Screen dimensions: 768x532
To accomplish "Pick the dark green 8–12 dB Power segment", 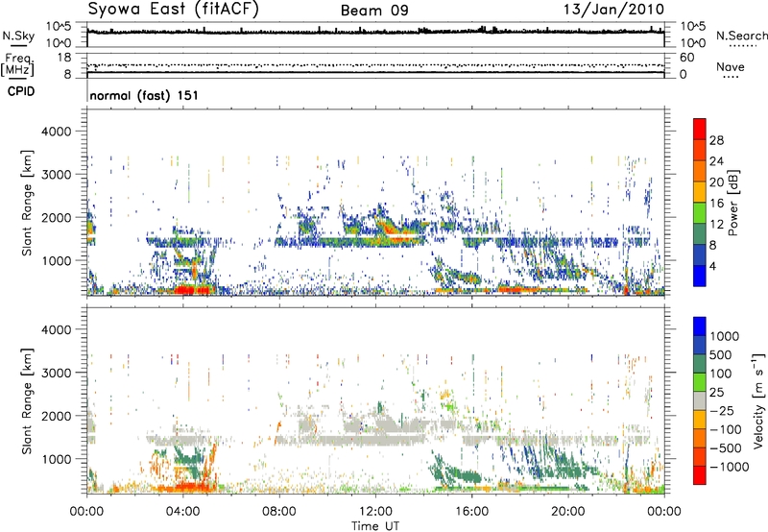I will pyautogui.click(x=700, y=234).
